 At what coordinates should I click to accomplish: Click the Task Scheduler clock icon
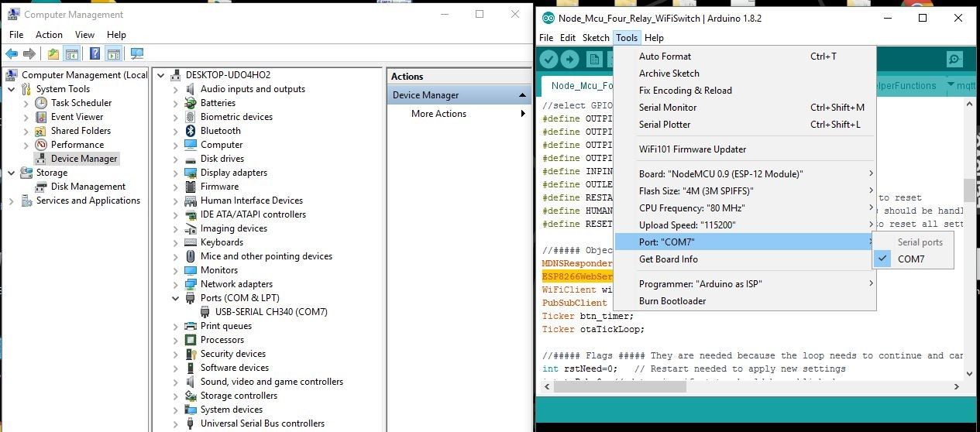[41, 103]
